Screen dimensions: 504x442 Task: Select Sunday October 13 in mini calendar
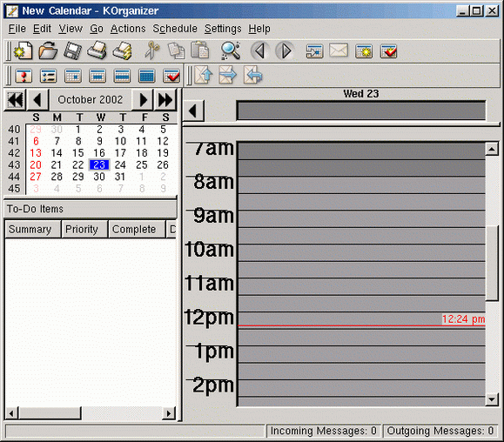pyautogui.click(x=36, y=153)
